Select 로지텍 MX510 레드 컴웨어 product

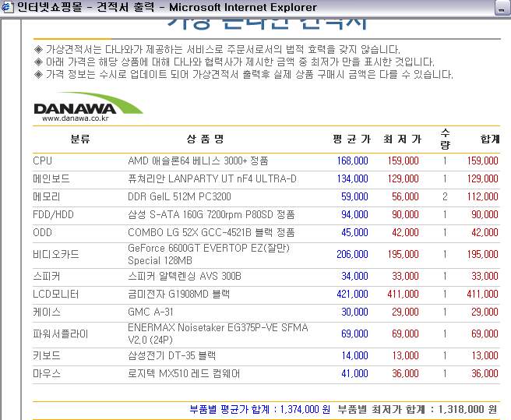184,373
